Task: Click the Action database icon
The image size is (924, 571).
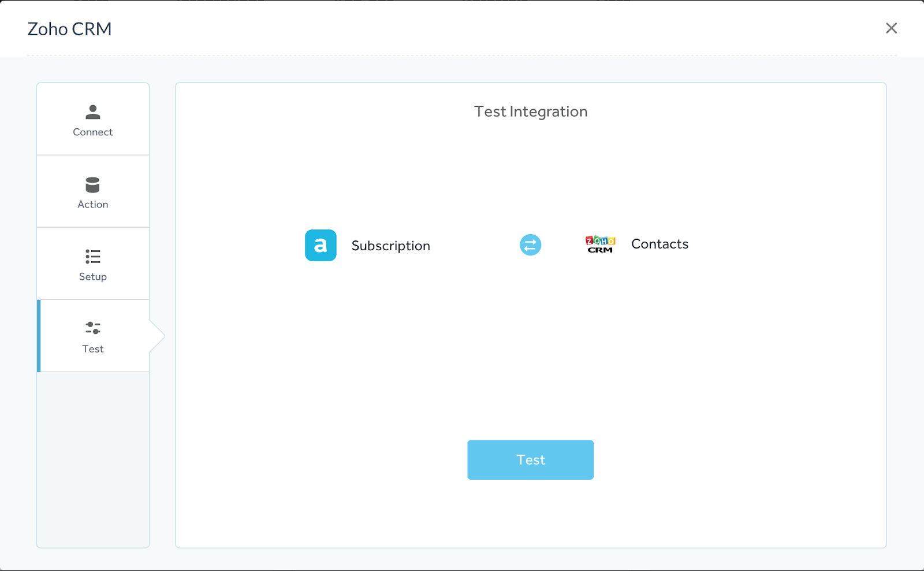Action: tap(92, 184)
